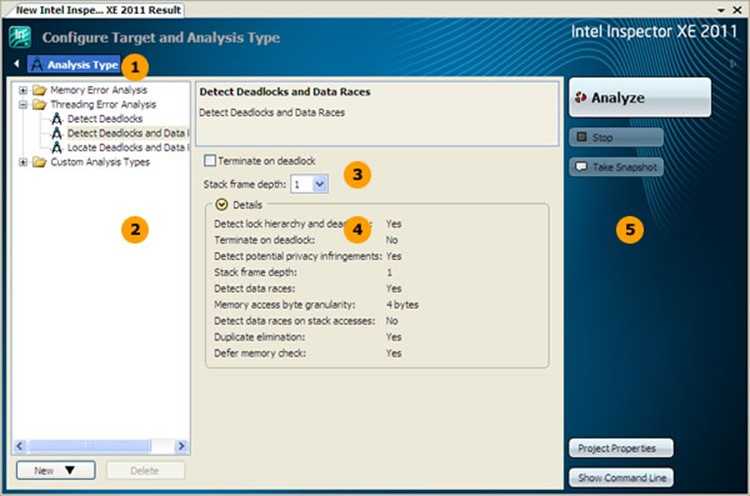The width and height of the screenshot is (750, 496).
Task: Click the Threading Error Analysis folder icon
Action: (x=39, y=104)
